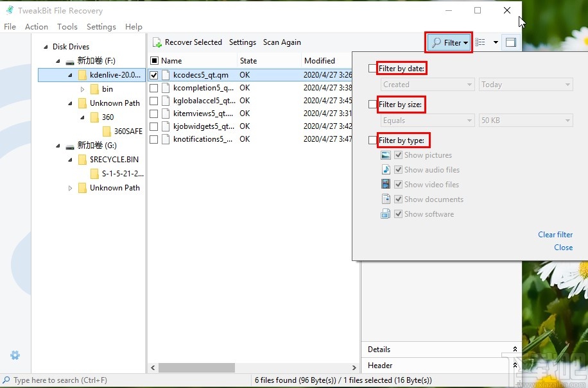Click the file icon of kcodecs5_qt.qm
Image resolution: width=588 pixels, height=388 pixels.
tap(166, 75)
